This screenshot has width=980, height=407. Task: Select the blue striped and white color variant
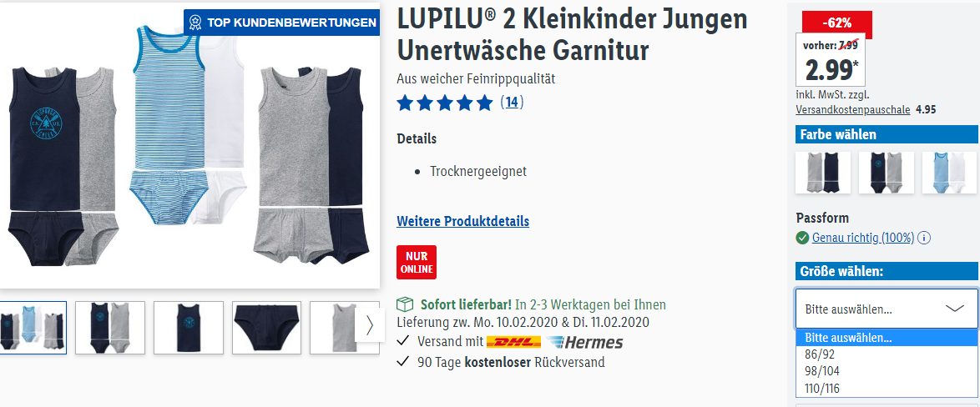[949, 173]
